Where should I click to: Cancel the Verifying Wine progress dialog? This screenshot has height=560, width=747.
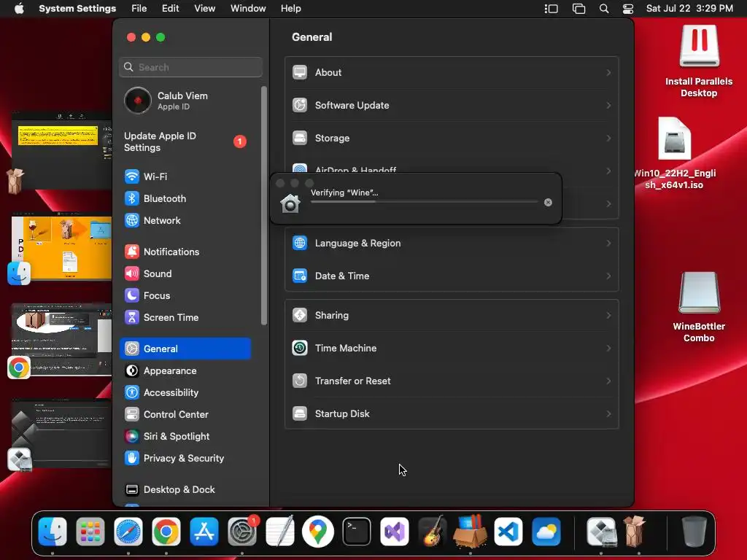[x=548, y=203]
